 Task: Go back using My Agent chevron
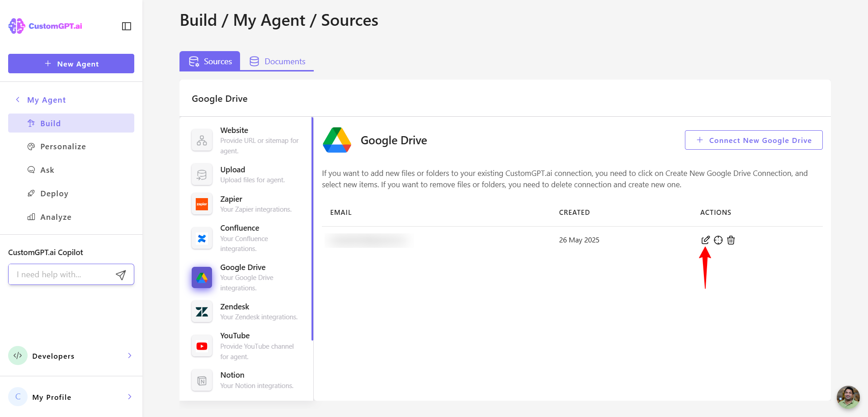(x=18, y=100)
